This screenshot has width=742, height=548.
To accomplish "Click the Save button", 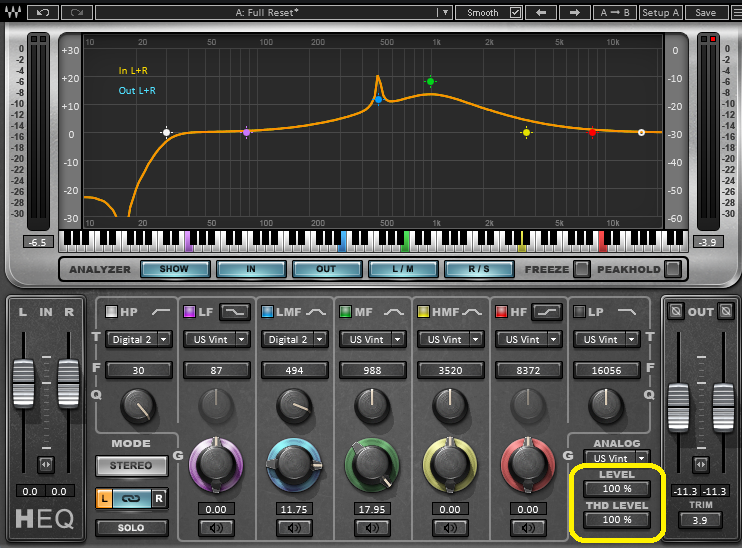I will pyautogui.click(x=705, y=13).
